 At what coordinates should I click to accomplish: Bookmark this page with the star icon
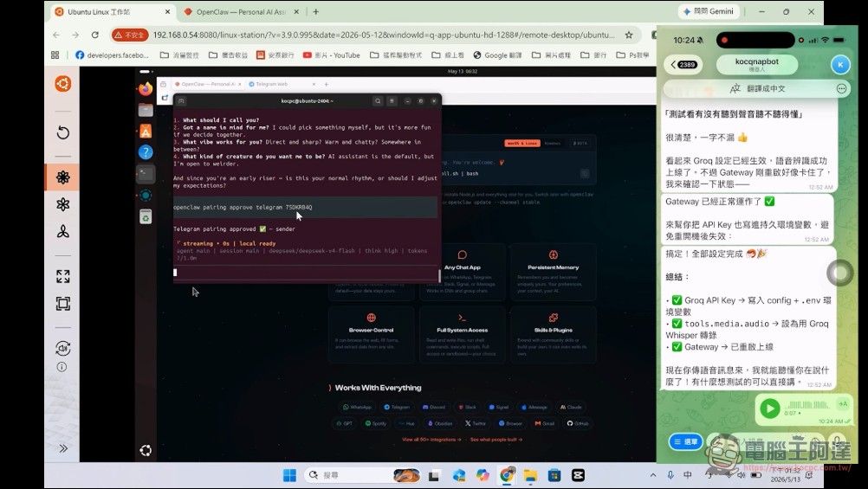click(x=629, y=35)
